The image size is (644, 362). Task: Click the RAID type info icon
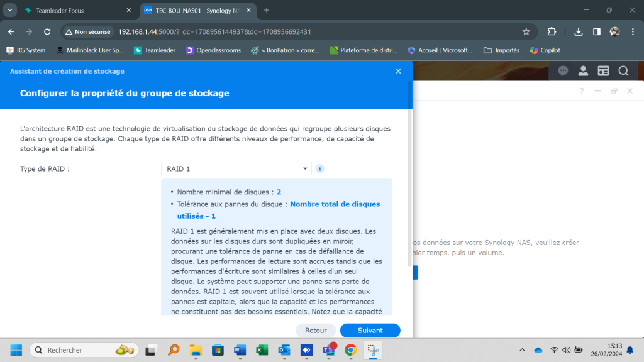point(319,168)
